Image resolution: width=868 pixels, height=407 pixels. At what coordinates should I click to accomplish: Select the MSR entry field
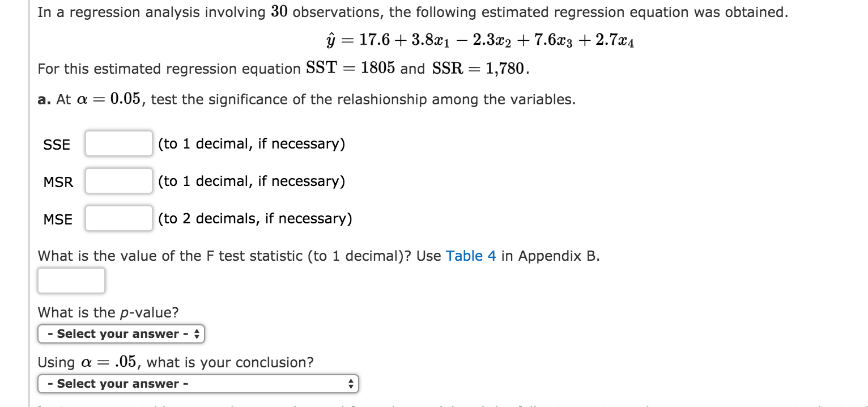click(118, 181)
